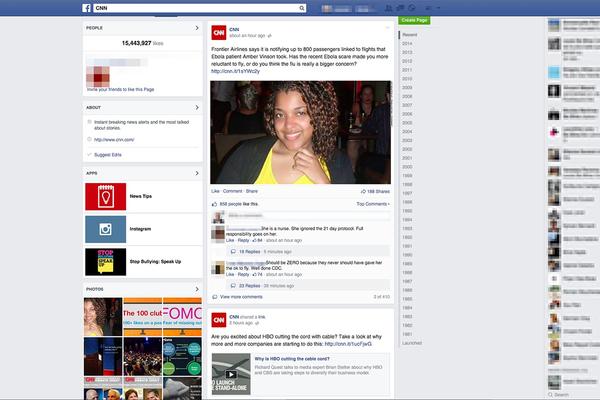
Task: Open the 188 Shares link
Action: pyautogui.click(x=376, y=190)
